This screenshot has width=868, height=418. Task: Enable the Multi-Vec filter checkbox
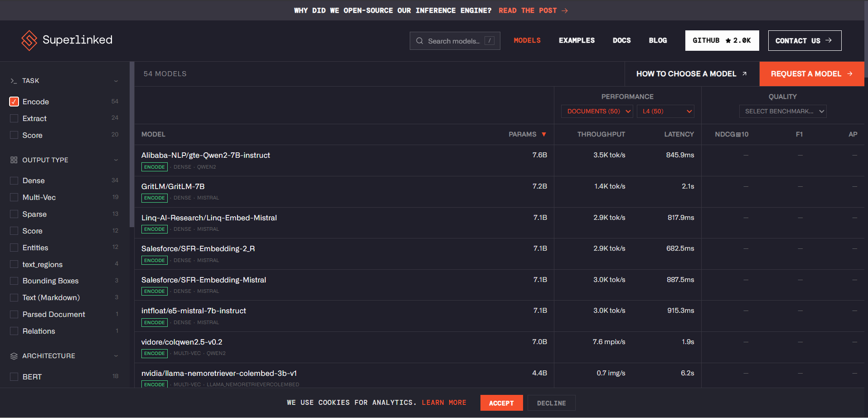click(x=14, y=197)
